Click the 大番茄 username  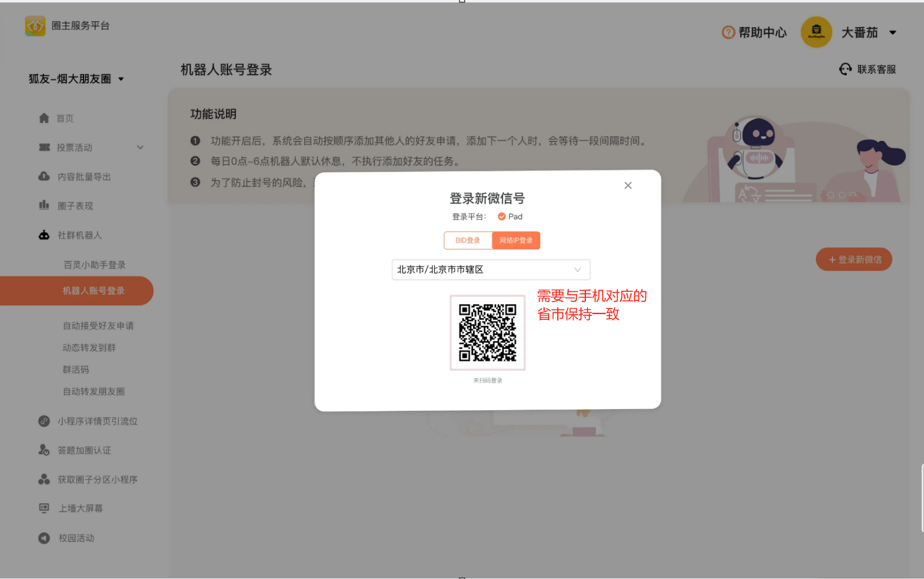click(859, 33)
